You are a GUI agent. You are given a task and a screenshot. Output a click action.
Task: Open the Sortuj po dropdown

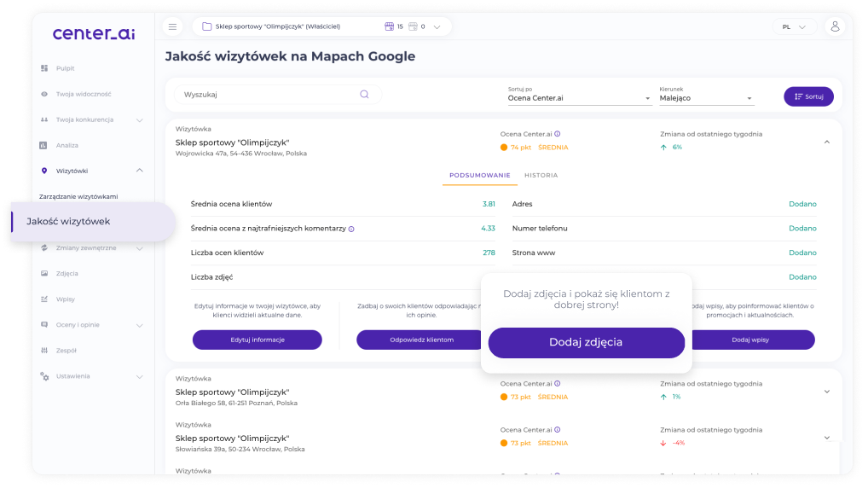[x=579, y=98]
